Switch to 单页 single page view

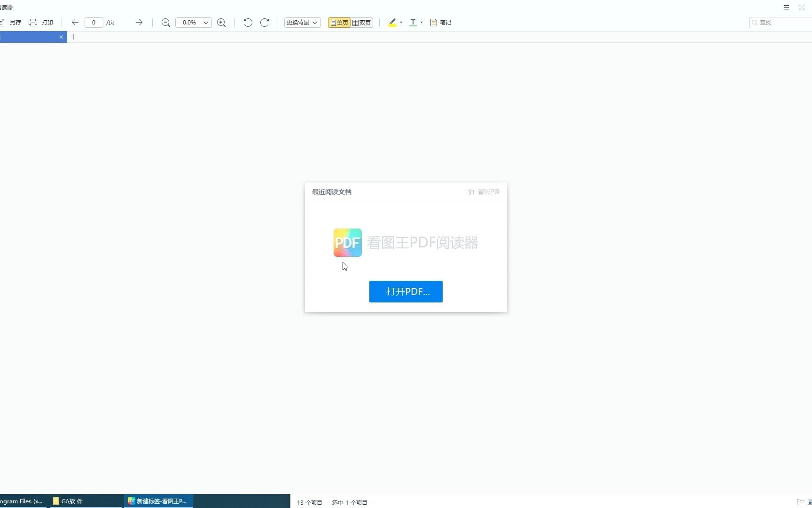[339, 23]
